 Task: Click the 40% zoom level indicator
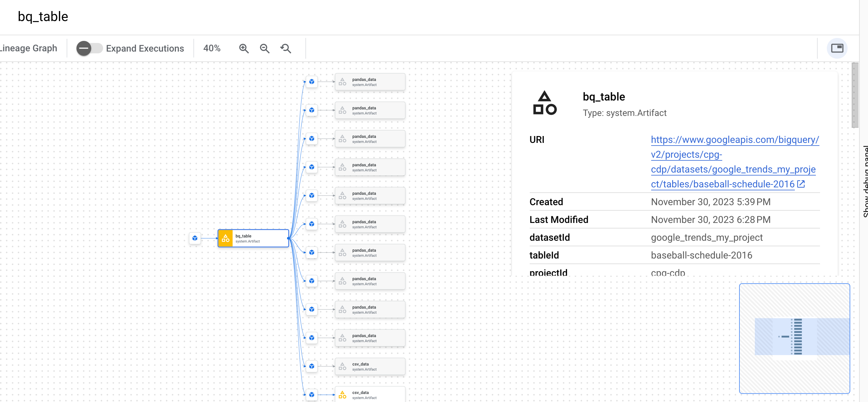[212, 49]
